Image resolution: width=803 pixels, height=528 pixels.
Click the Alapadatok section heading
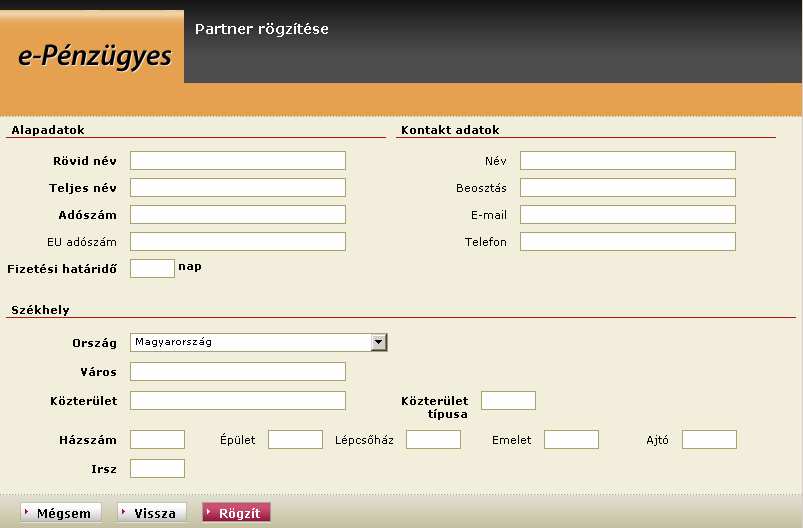coord(48,130)
